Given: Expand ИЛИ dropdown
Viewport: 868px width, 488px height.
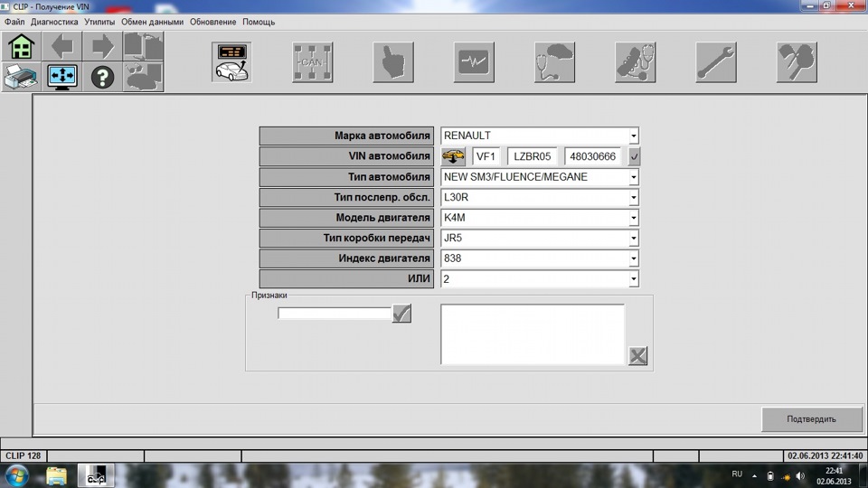Looking at the screenshot, I should pyautogui.click(x=634, y=279).
